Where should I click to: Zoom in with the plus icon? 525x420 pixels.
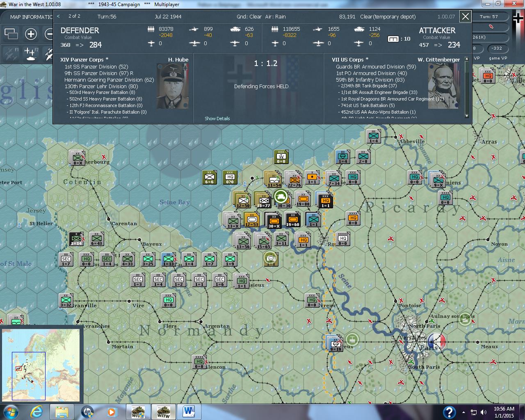[31, 34]
